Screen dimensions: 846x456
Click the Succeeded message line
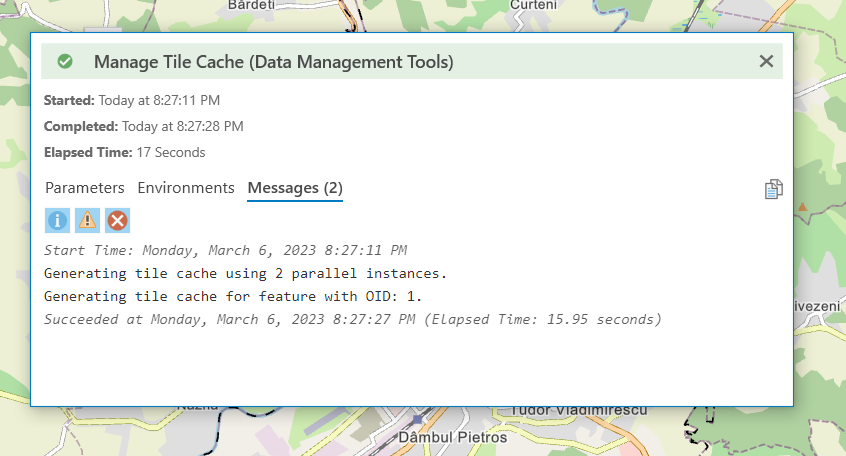(353, 319)
